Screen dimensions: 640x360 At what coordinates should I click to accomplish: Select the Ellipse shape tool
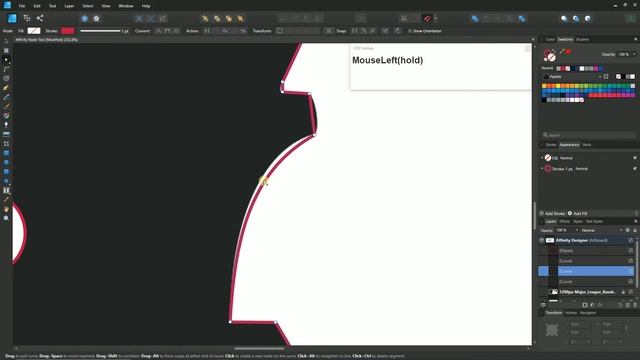6,162
